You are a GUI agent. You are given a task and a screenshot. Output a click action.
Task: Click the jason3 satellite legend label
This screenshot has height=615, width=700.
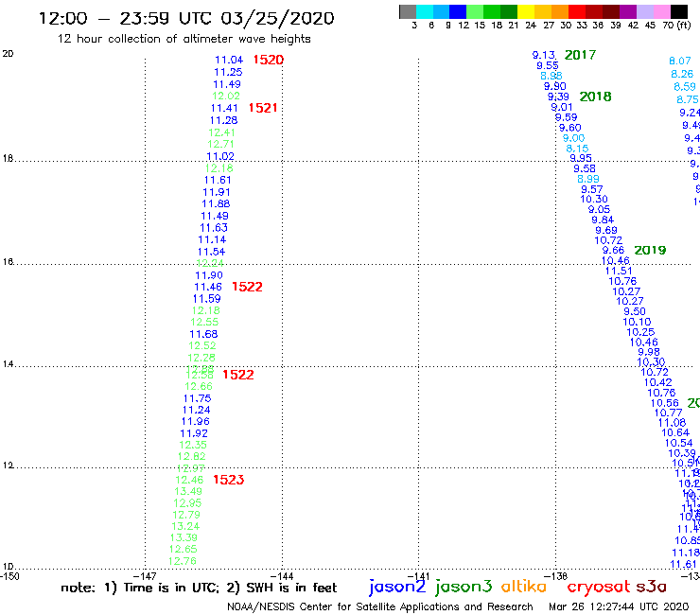pos(464,587)
